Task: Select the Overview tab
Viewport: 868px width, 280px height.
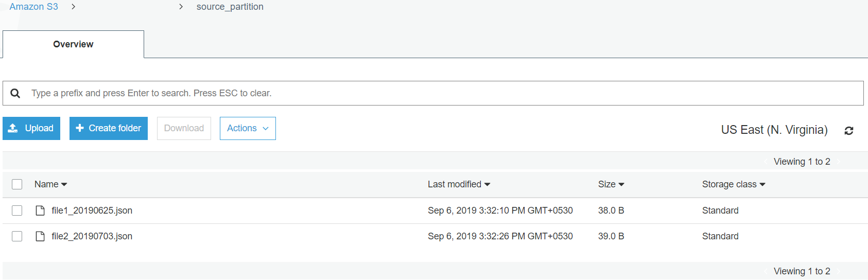Action: coord(73,44)
